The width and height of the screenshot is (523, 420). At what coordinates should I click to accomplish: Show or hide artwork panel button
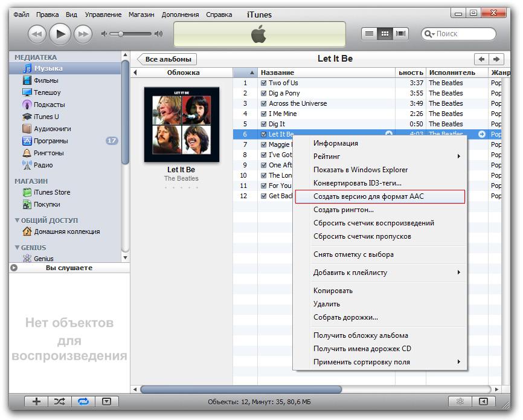point(107,401)
